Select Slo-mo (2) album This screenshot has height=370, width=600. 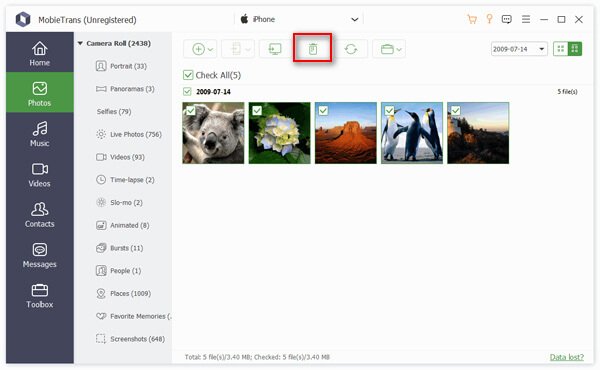[119, 202]
